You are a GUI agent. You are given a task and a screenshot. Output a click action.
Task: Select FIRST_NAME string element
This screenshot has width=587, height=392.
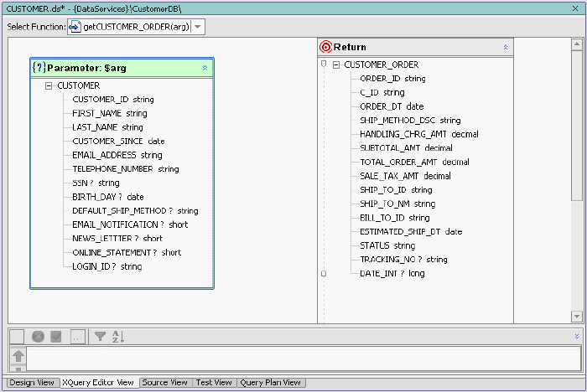[x=110, y=113]
